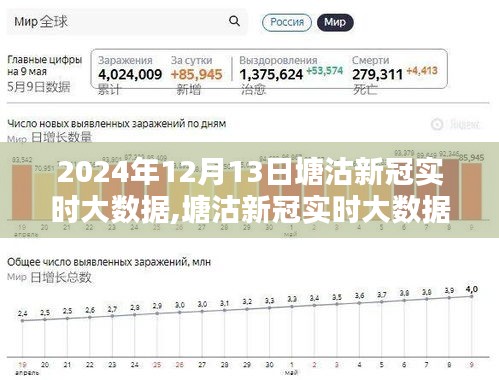Click the 3,9 data point on line chart
Screen dimensions: 499x380
tap(449, 297)
